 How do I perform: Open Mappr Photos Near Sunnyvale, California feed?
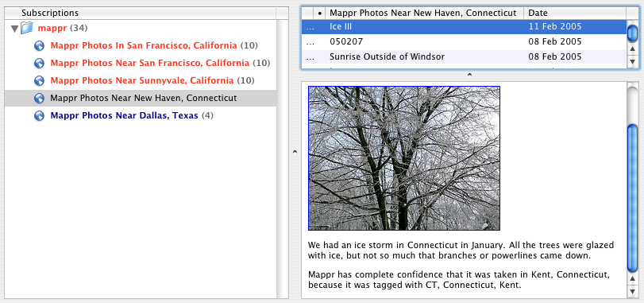[141, 80]
